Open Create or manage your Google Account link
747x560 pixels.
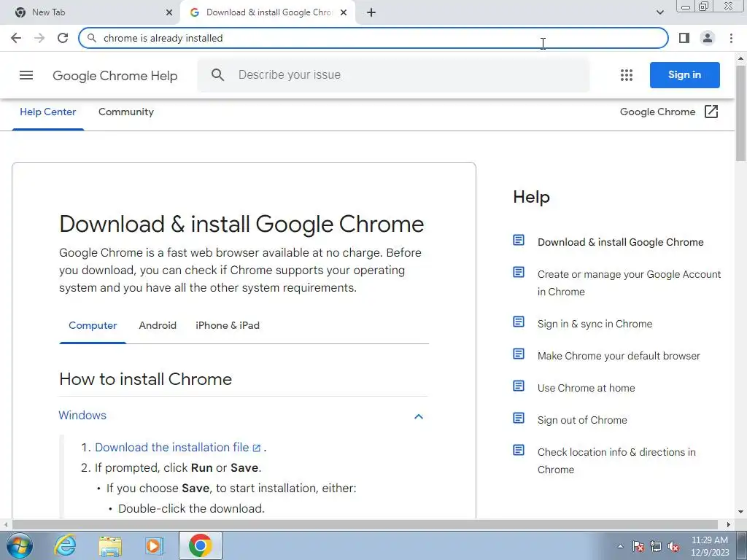[x=630, y=283]
